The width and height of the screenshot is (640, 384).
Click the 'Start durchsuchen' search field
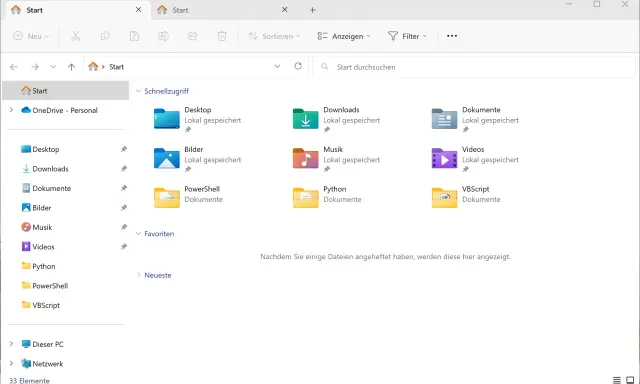pos(474,67)
